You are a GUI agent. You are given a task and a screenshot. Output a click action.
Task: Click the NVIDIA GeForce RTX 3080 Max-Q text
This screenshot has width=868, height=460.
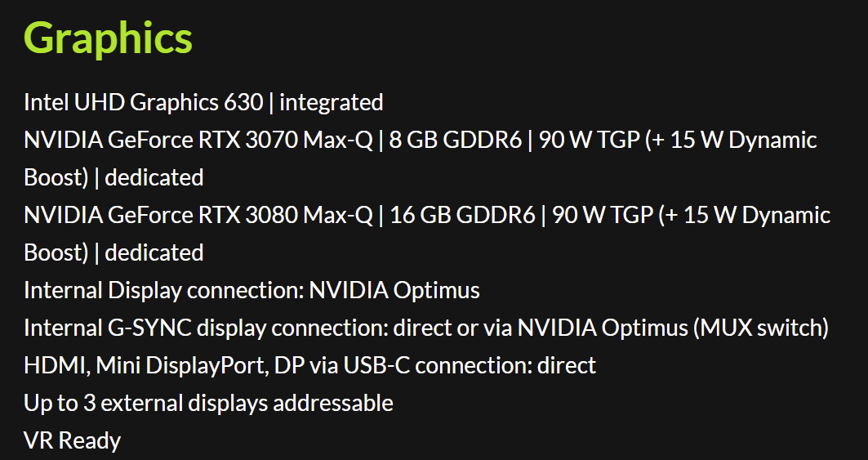pos(198,215)
